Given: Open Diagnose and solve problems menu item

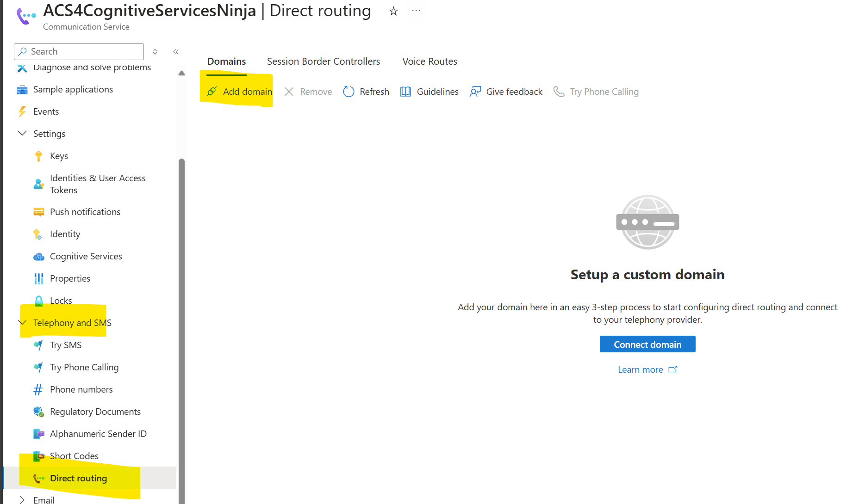Looking at the screenshot, I should point(92,68).
